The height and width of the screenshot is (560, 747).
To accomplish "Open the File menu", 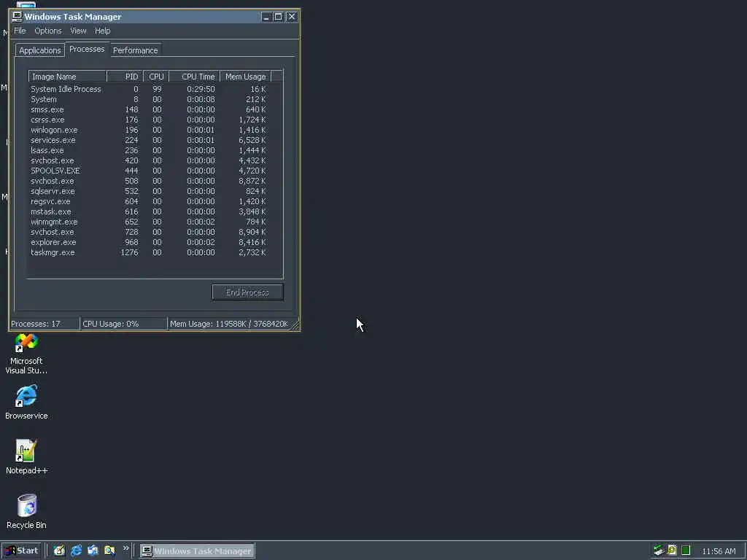I will coord(20,31).
